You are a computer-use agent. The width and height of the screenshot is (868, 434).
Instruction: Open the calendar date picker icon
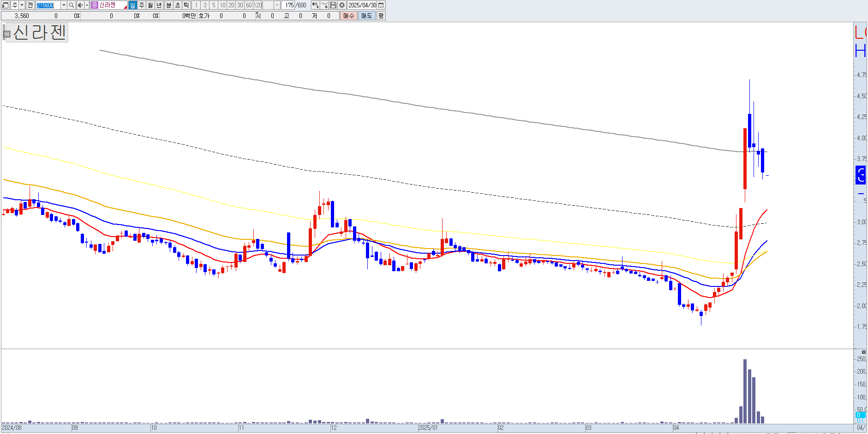[x=381, y=5]
